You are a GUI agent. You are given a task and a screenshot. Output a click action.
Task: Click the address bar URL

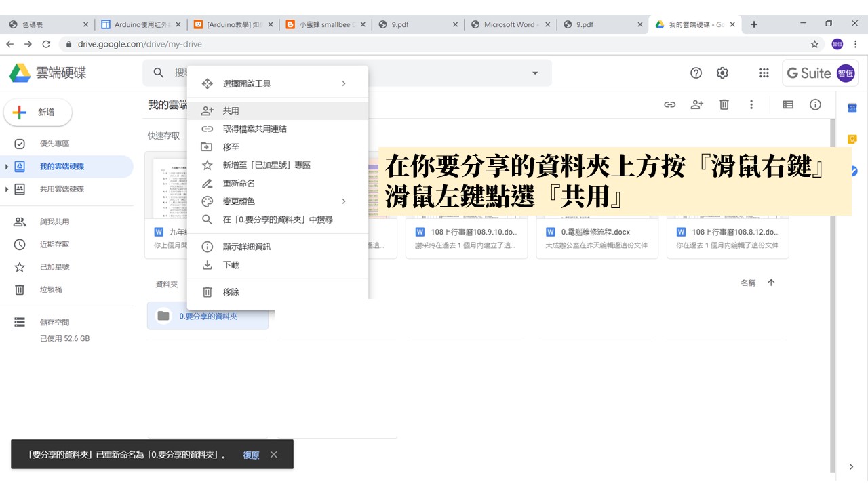(x=140, y=44)
